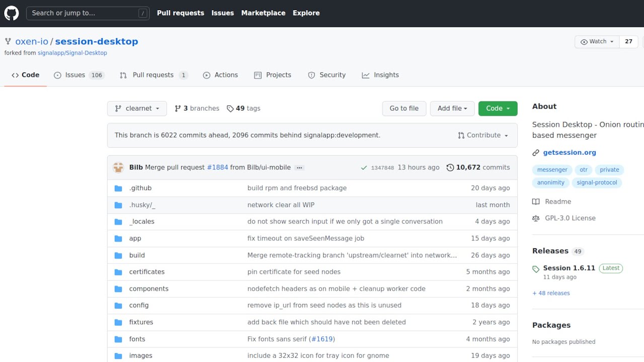The width and height of the screenshot is (644, 362).
Task: Open the getsession.org link
Action: (x=569, y=152)
